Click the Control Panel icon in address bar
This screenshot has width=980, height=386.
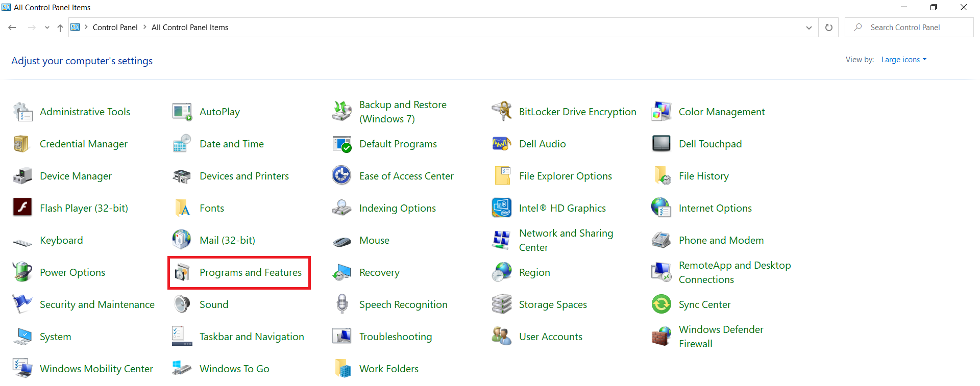(x=75, y=27)
